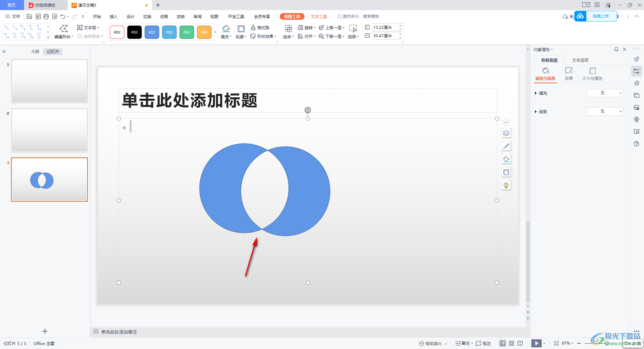
Task: Collapse the slide thumbnail pane
Action: click(x=4, y=51)
